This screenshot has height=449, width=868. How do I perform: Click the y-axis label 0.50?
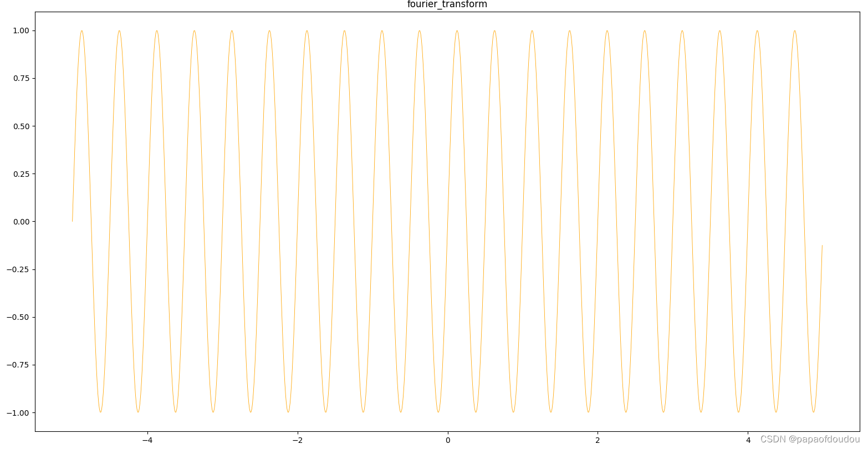tap(21, 126)
